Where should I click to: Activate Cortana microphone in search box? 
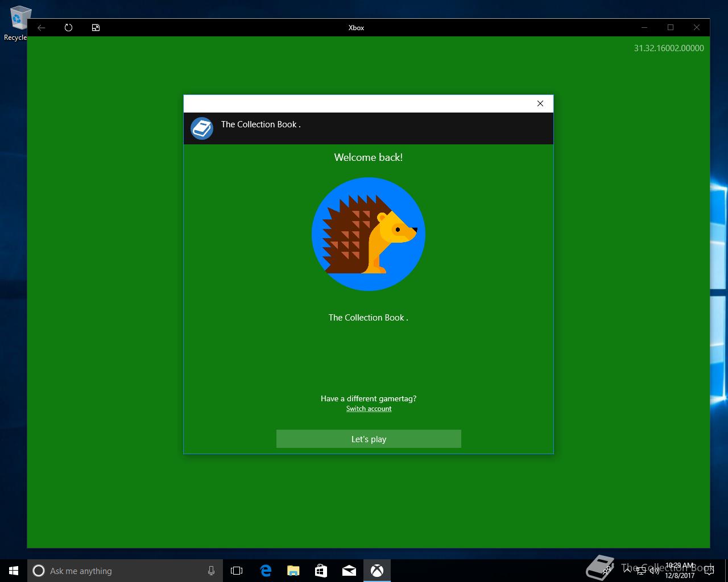click(x=211, y=571)
